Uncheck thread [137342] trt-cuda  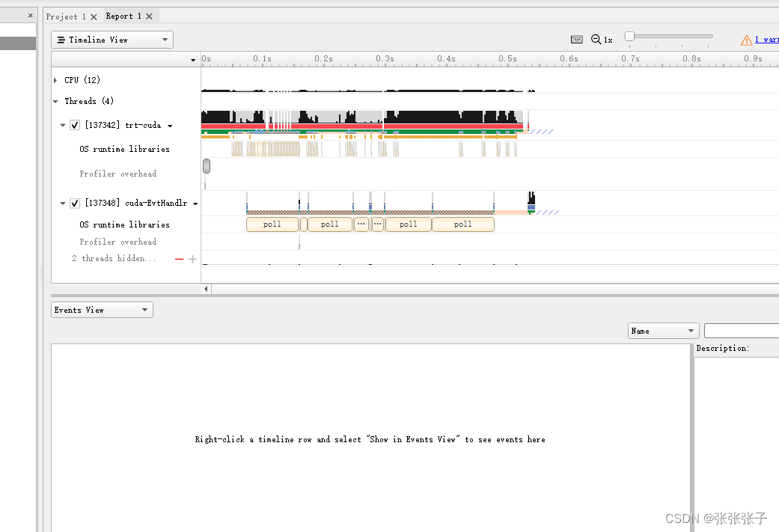(x=75, y=125)
